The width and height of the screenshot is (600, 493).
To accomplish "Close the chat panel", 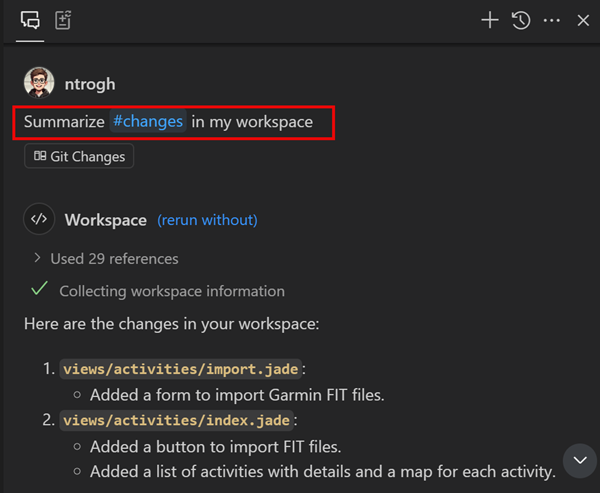I will (x=583, y=20).
